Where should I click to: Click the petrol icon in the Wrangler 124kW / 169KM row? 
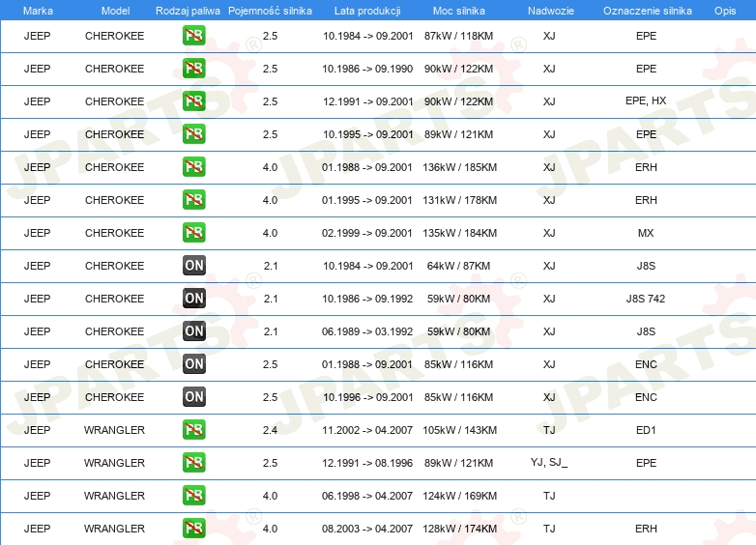pos(193,496)
